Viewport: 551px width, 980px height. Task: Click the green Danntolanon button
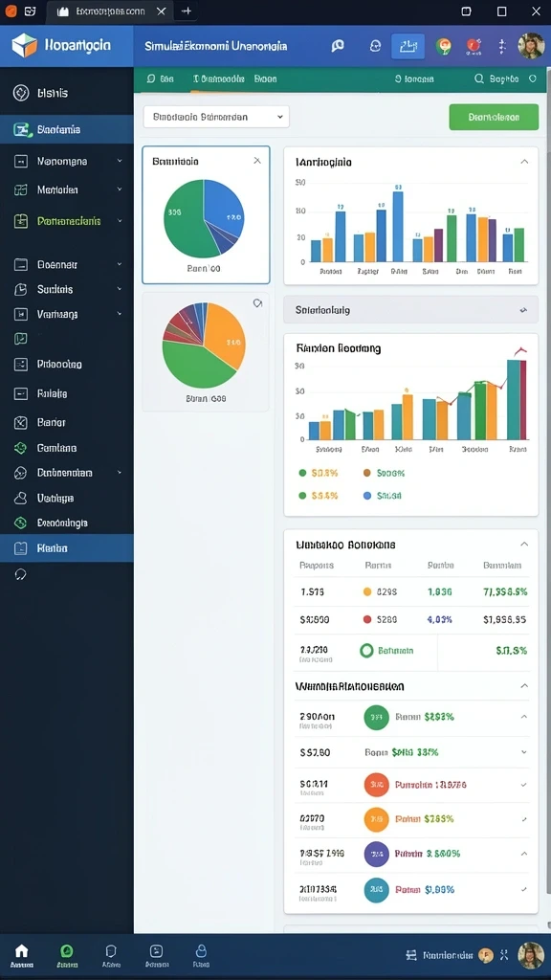(x=494, y=117)
